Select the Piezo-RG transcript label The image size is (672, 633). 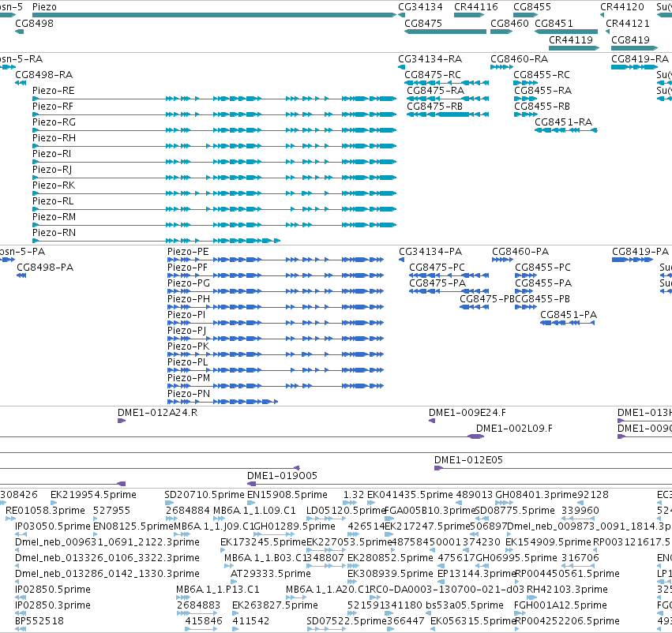[54, 122]
